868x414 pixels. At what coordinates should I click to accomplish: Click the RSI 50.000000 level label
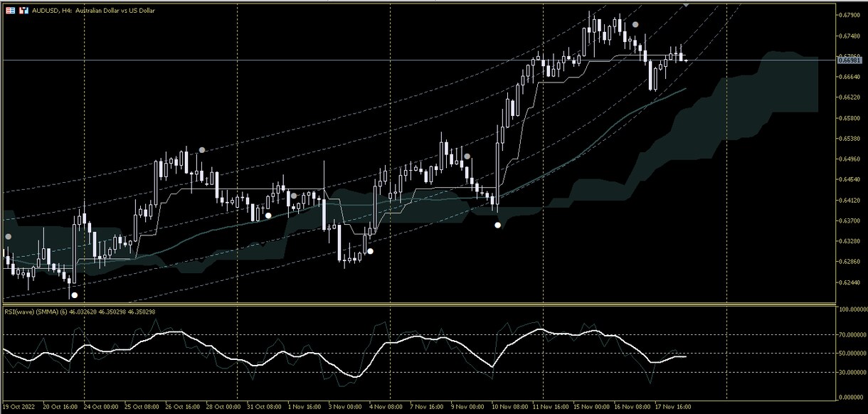(851, 353)
